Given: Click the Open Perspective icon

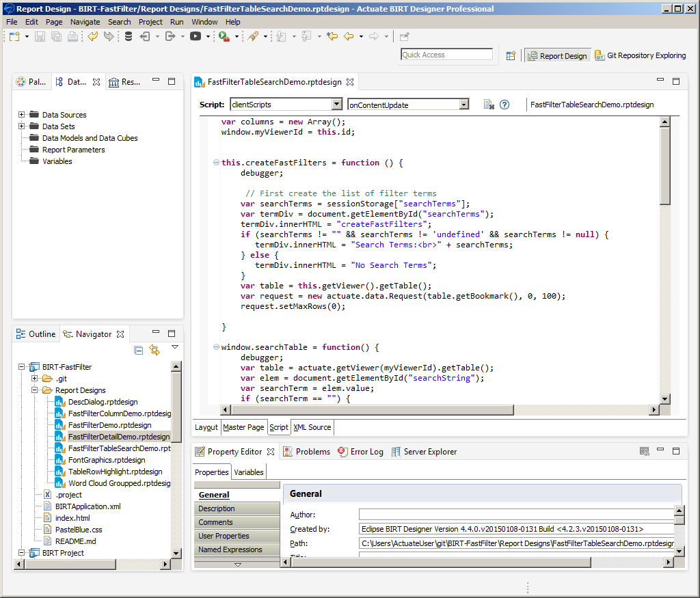Looking at the screenshot, I should [511, 56].
